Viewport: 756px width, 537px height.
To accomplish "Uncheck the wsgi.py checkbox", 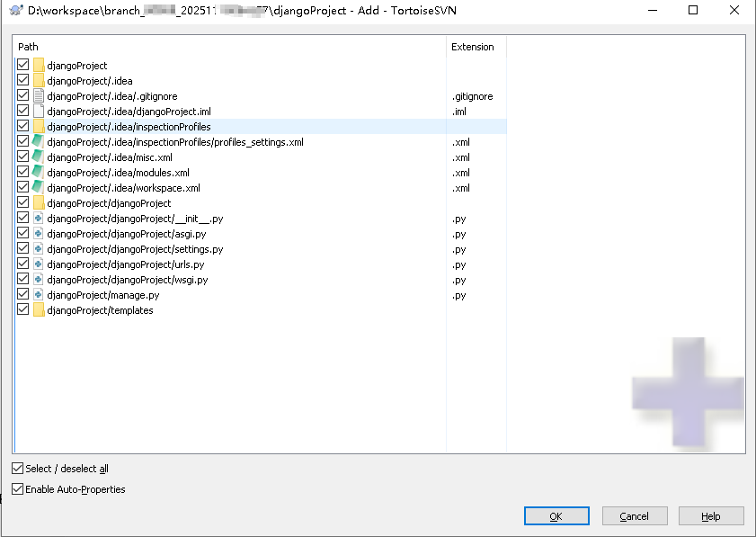I will 23,279.
